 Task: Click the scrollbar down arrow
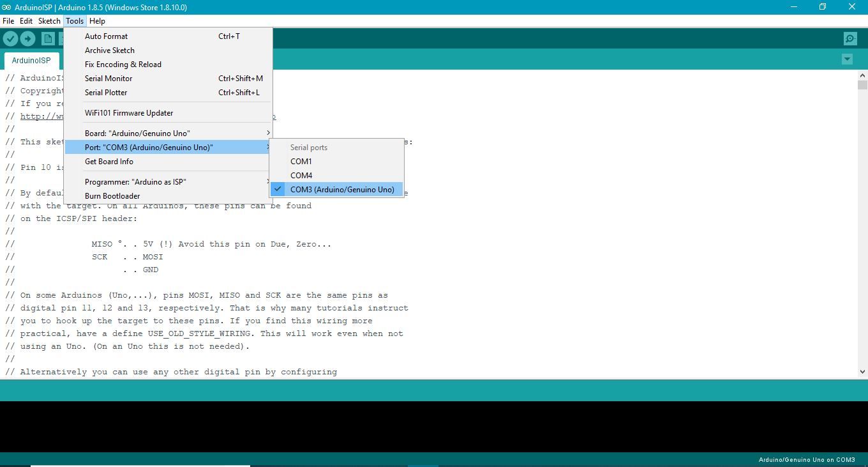(x=863, y=371)
